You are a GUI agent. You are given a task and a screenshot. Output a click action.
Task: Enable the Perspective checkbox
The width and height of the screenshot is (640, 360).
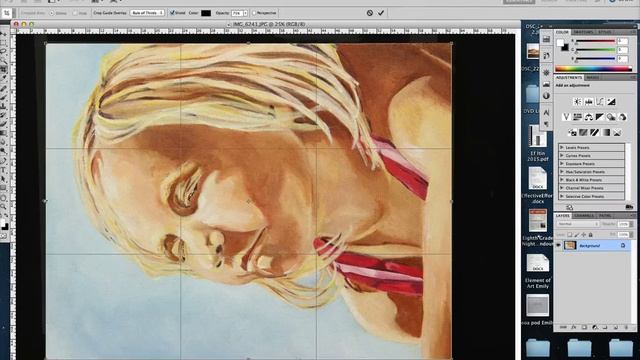click(x=254, y=13)
